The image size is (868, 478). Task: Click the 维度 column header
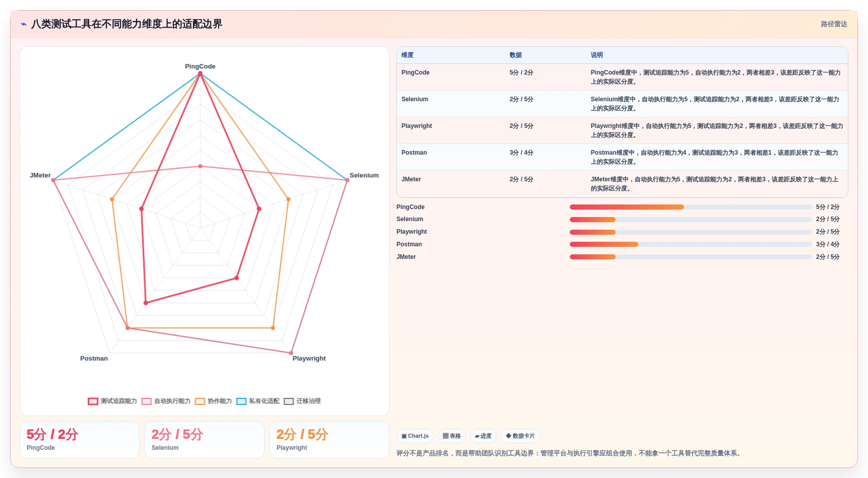click(x=408, y=55)
